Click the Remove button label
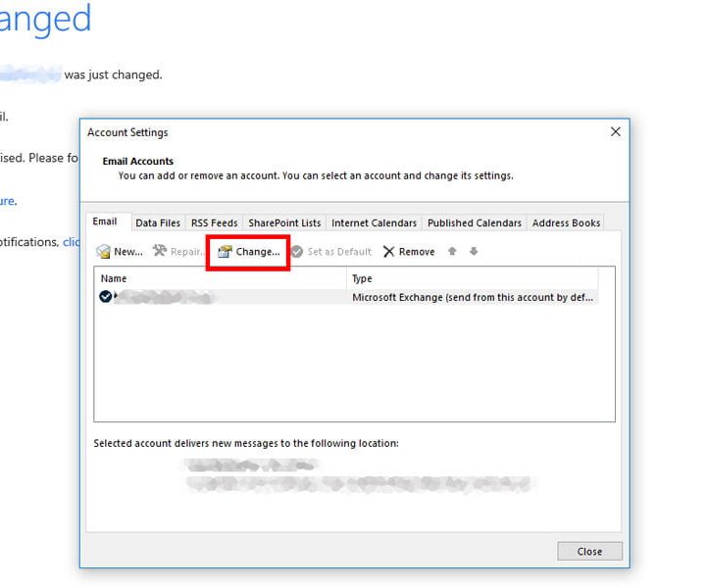The image size is (706, 588). tap(417, 252)
